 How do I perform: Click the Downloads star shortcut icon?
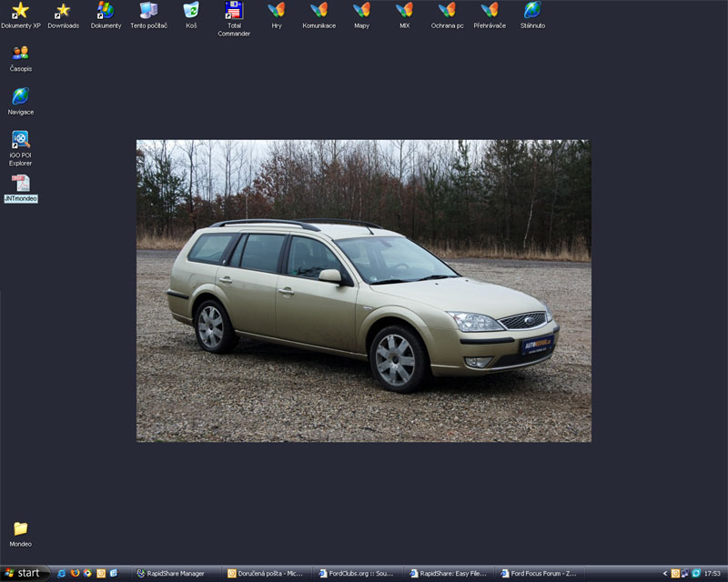(63, 11)
